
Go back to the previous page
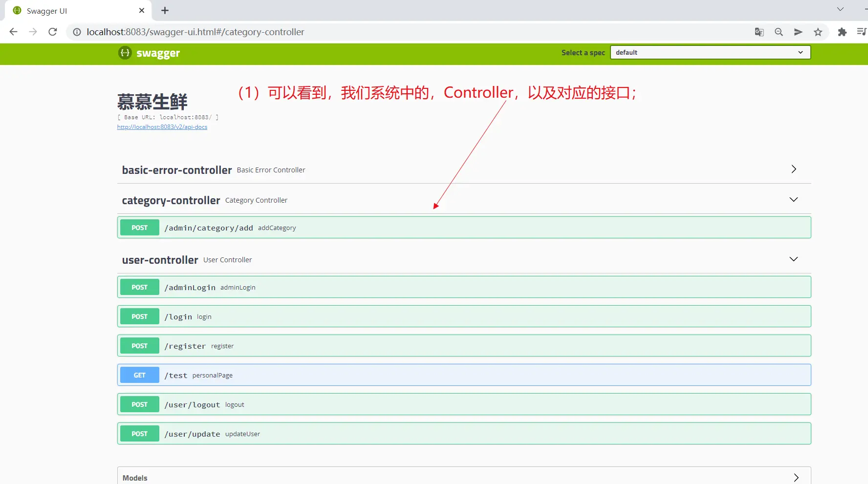[13, 32]
